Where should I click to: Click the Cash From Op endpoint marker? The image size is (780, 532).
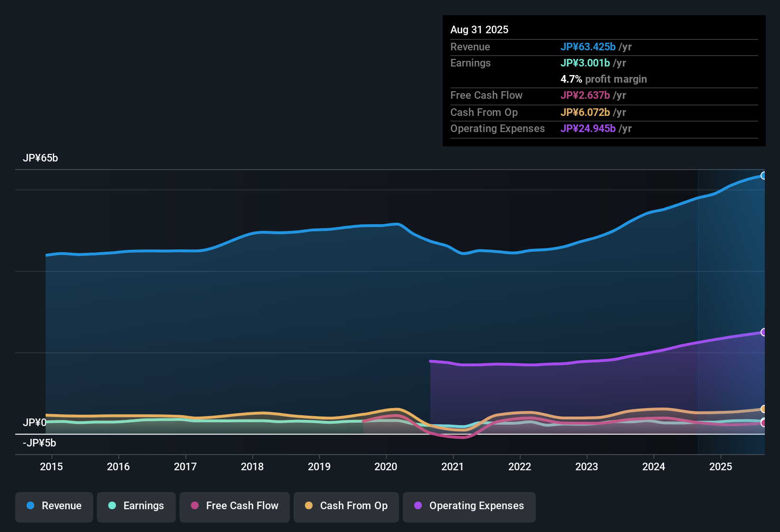[763, 408]
